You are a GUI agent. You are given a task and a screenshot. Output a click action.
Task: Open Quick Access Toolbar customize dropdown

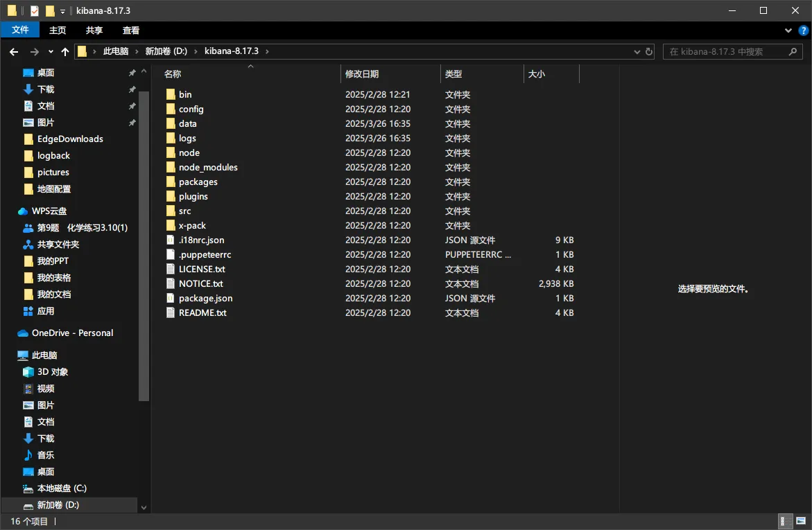pyautogui.click(x=62, y=11)
